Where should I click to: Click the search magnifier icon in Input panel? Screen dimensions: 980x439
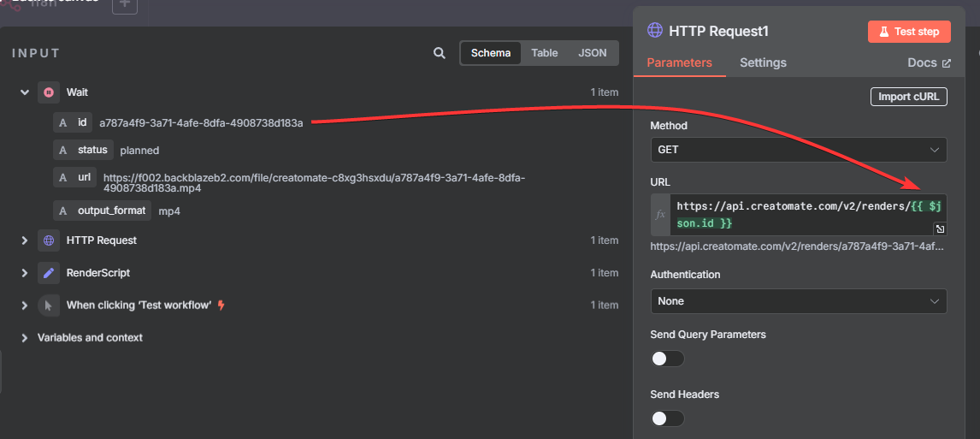tap(440, 53)
